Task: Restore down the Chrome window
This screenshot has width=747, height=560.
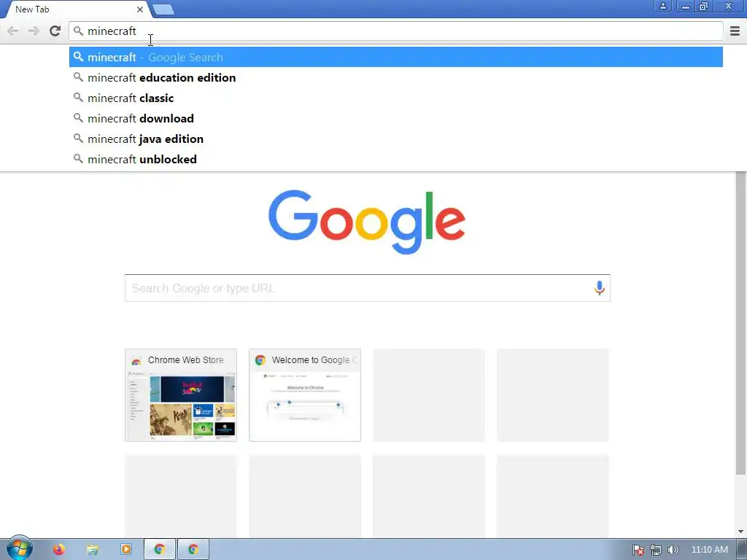Action: click(x=704, y=6)
